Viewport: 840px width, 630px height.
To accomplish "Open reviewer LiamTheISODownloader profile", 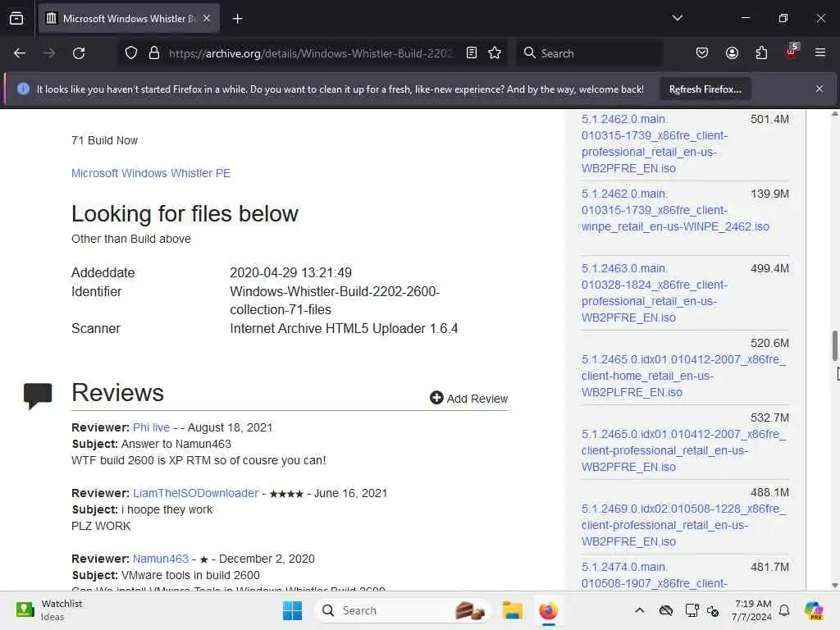I will pos(195,493).
